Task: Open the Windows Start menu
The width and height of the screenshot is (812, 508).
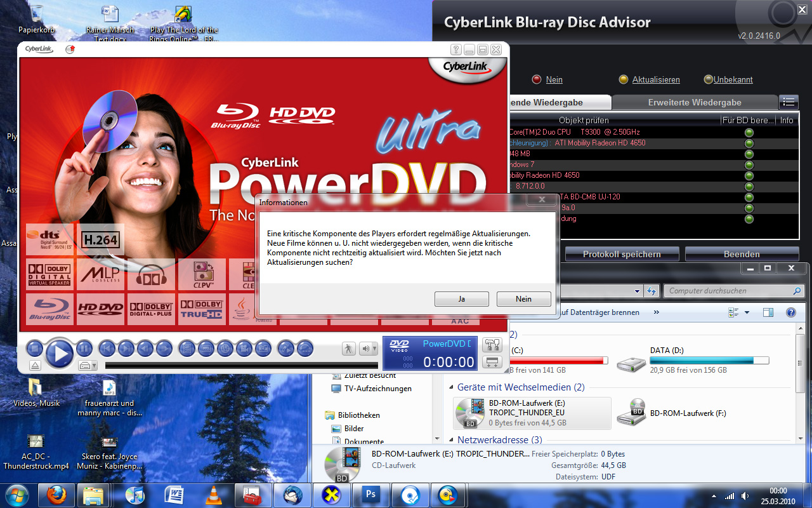Action: [x=17, y=495]
